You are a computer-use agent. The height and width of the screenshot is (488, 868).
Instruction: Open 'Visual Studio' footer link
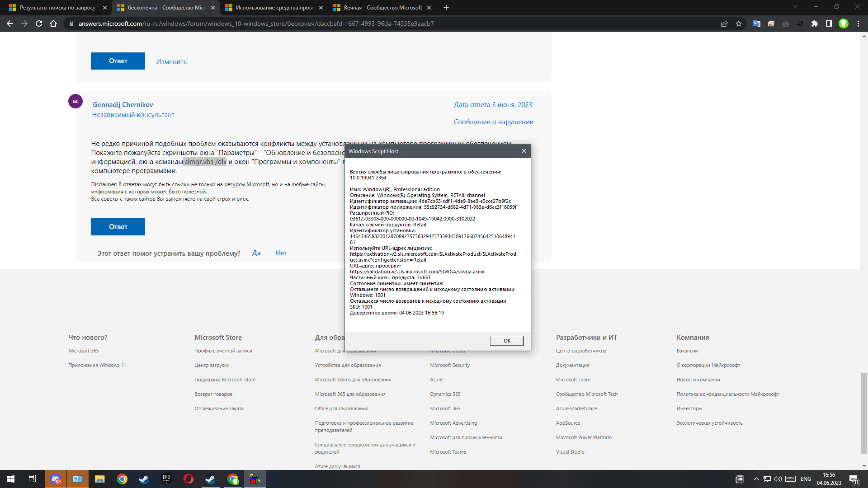pyautogui.click(x=570, y=452)
